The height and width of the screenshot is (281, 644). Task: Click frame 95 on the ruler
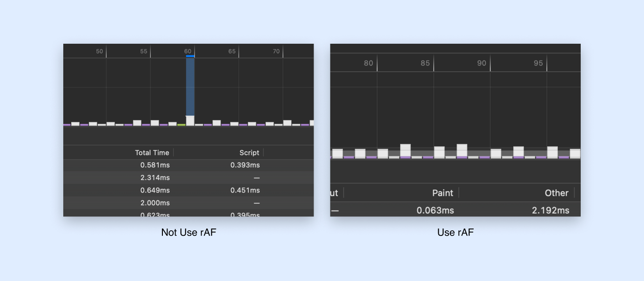538,63
